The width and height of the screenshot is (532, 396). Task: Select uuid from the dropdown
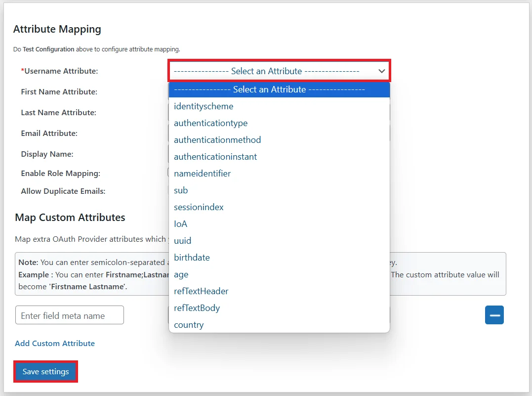tap(279, 241)
